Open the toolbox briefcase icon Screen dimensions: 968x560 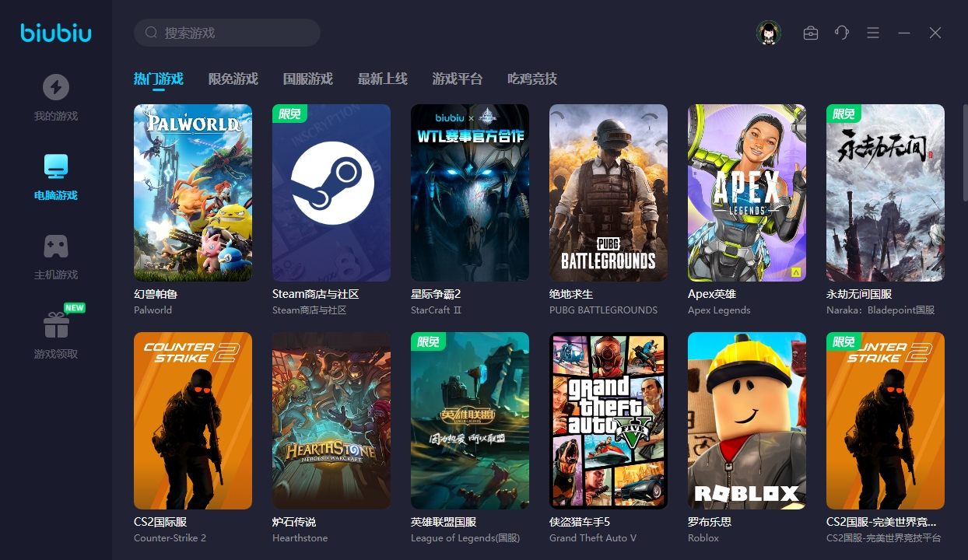[x=811, y=33]
